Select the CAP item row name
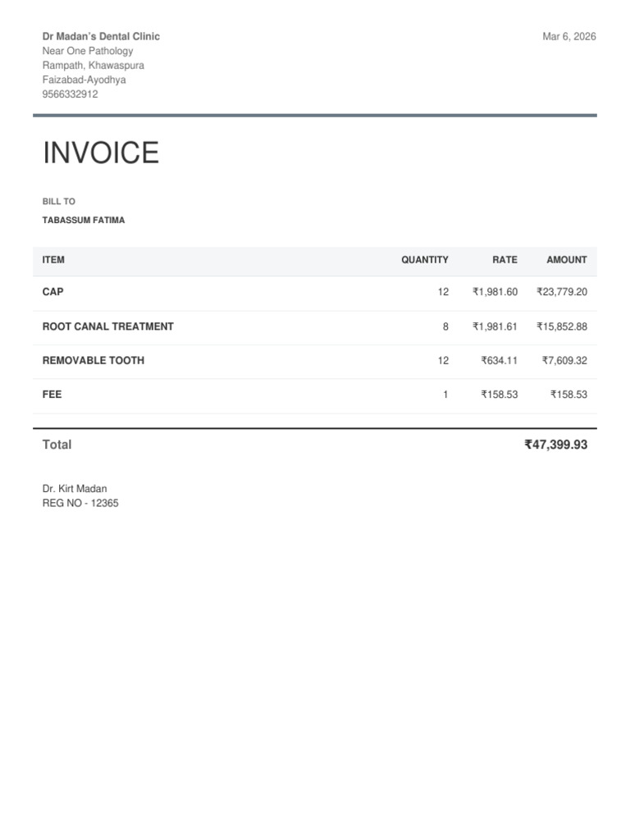Viewport: 630px width, 840px height. [x=53, y=292]
